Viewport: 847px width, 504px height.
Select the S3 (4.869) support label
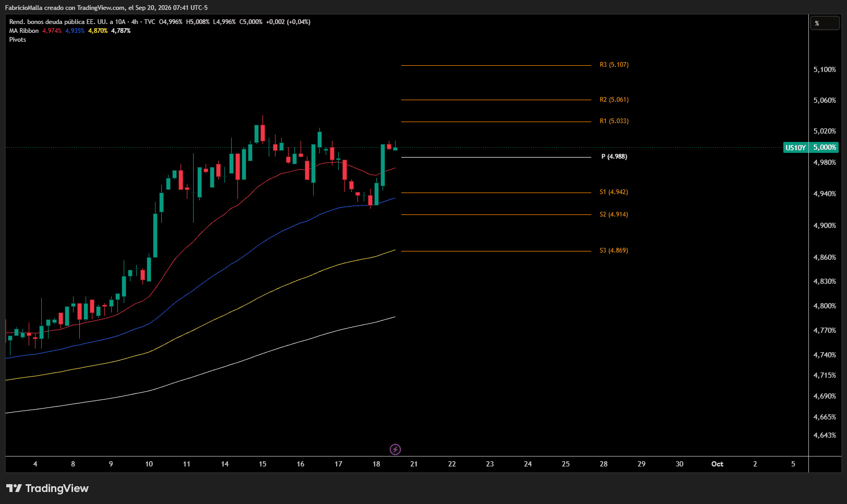(614, 250)
